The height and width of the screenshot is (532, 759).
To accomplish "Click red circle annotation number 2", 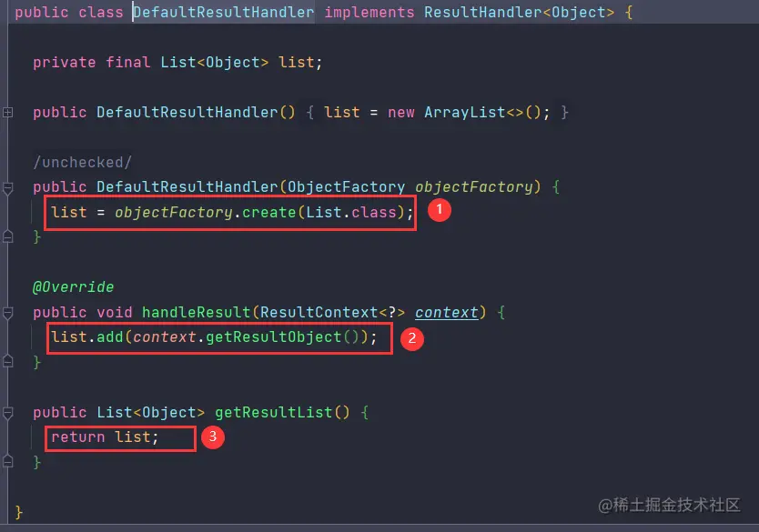I will click(x=412, y=338).
